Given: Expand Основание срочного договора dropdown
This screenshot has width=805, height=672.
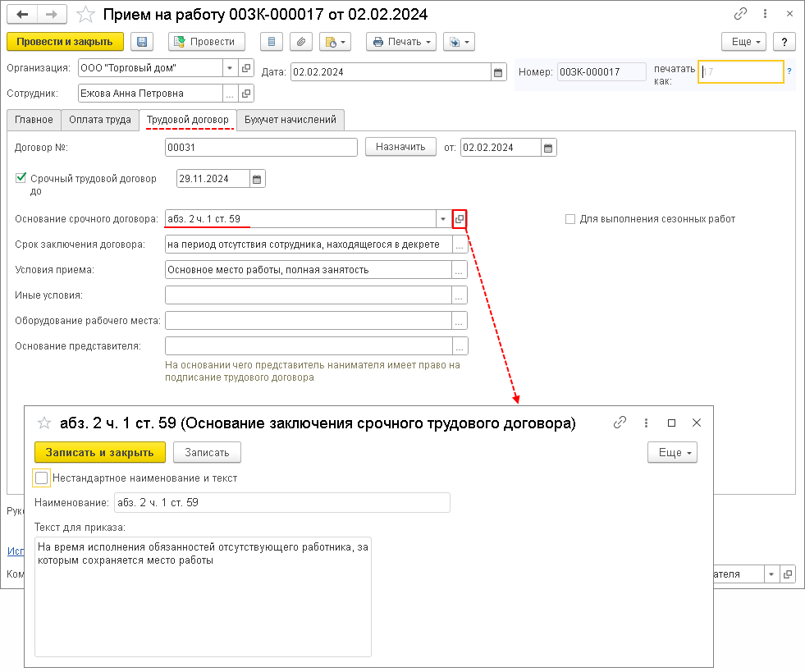Looking at the screenshot, I should [443, 219].
